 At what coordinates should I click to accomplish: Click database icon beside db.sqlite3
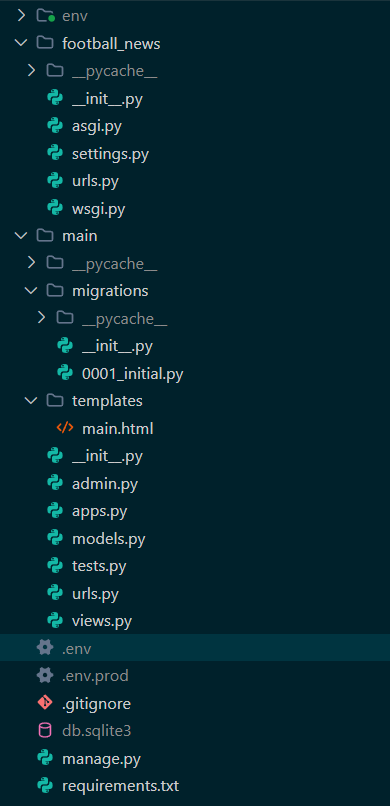click(45, 730)
